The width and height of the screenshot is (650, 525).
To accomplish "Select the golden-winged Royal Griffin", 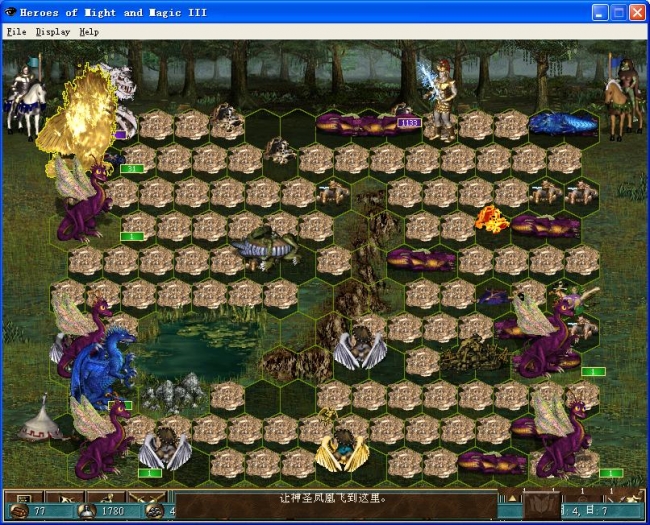I will (342, 450).
